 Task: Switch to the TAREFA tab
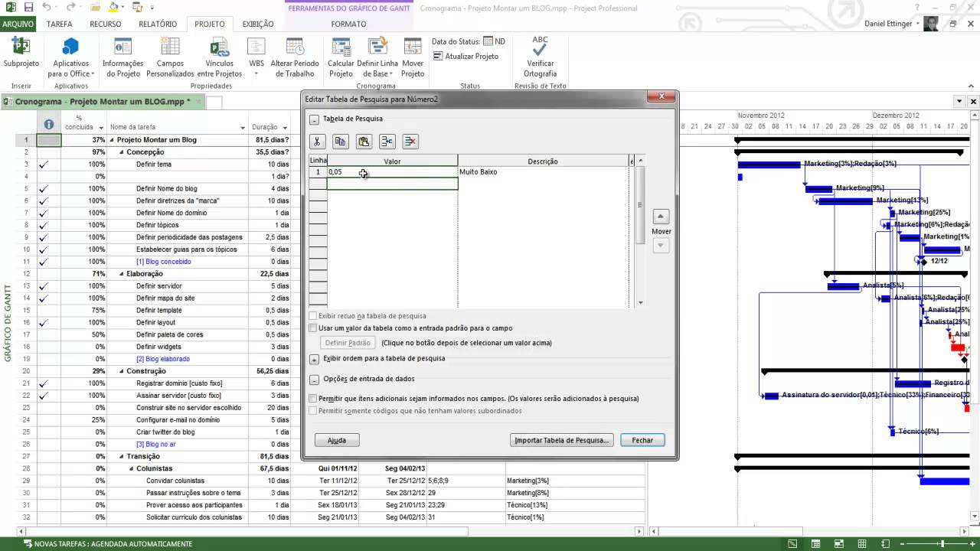click(60, 24)
